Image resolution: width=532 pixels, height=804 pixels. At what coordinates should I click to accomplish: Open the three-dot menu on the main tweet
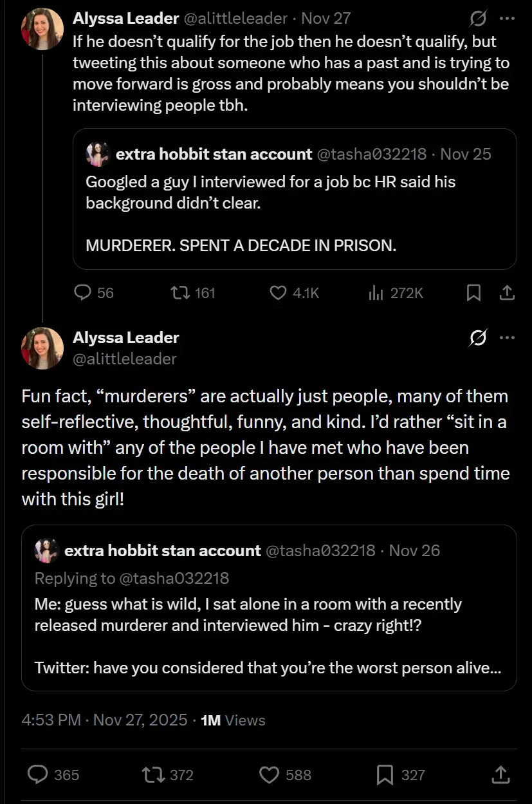coord(508,337)
